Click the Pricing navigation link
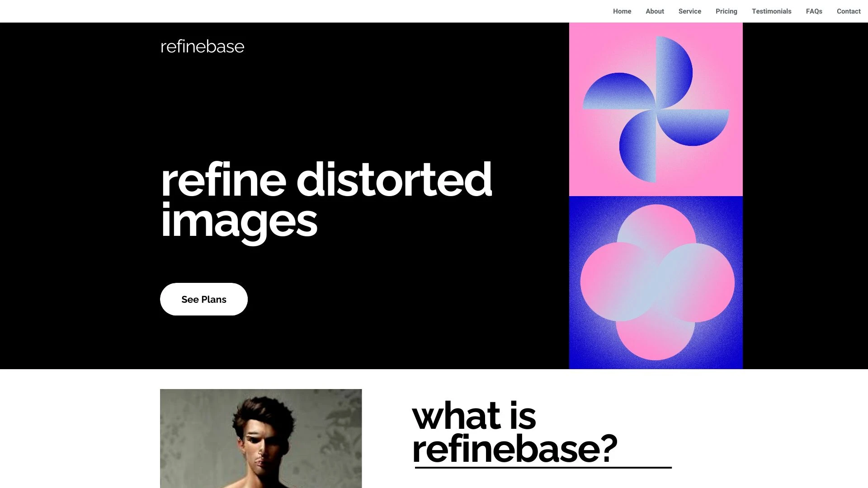868x488 pixels. (726, 11)
